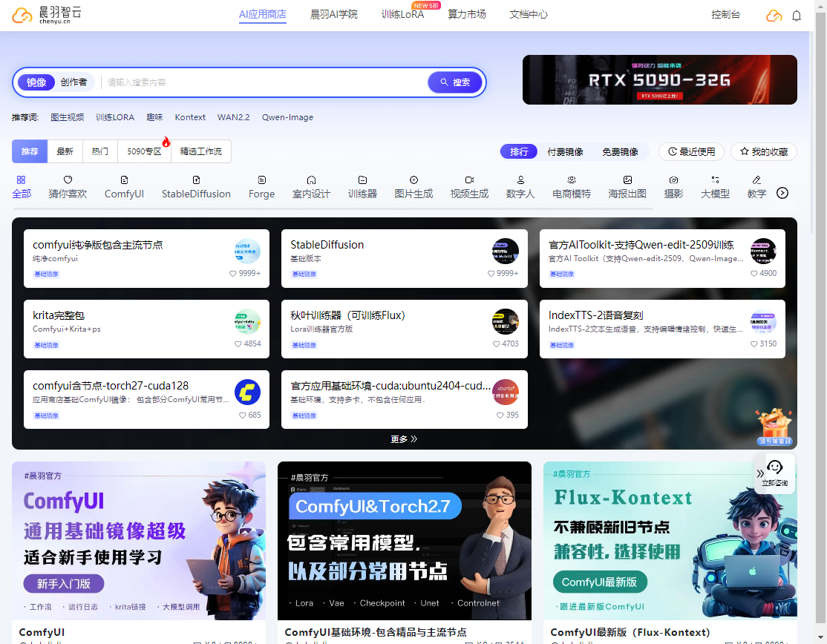Screen dimensions: 827x644
Task: Expand the floating side panel chevron
Action: [x=759, y=473]
